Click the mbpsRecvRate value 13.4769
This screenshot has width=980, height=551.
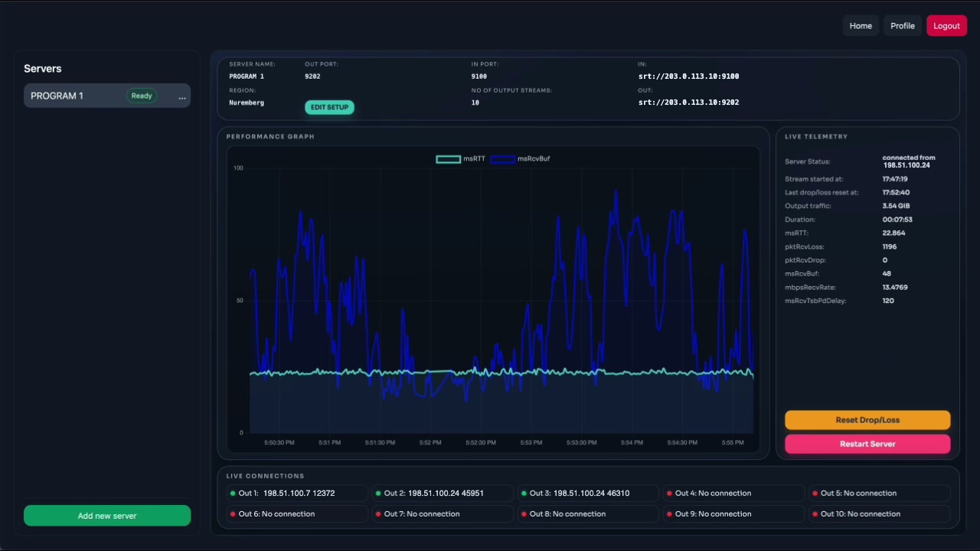tap(895, 288)
